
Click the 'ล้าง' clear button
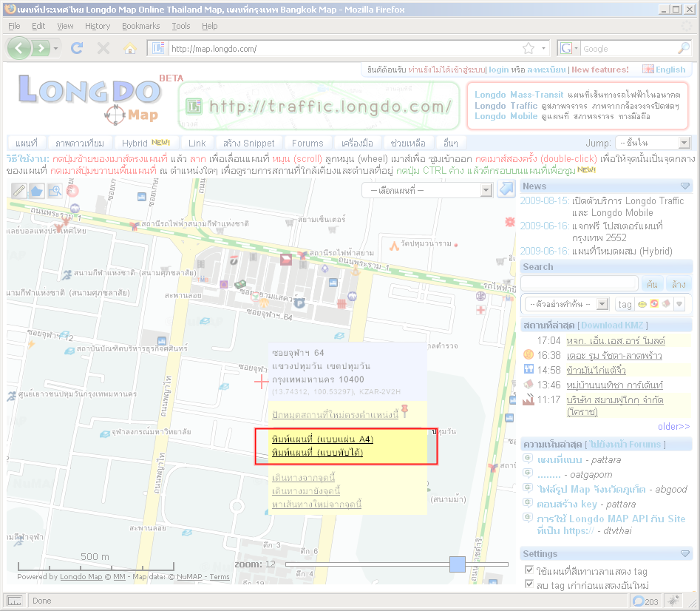(x=679, y=284)
